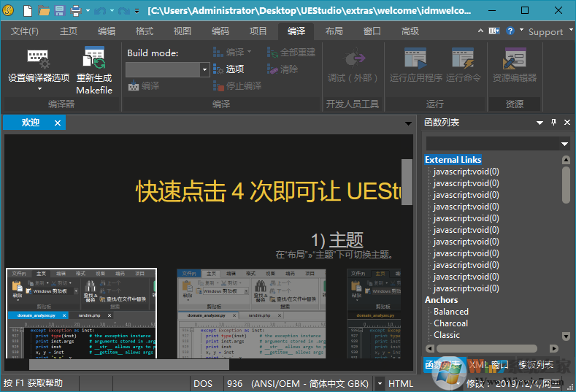Image resolution: width=576 pixels, height=392 pixels.
Task: Click DOS line ending status field
Action: (x=203, y=384)
